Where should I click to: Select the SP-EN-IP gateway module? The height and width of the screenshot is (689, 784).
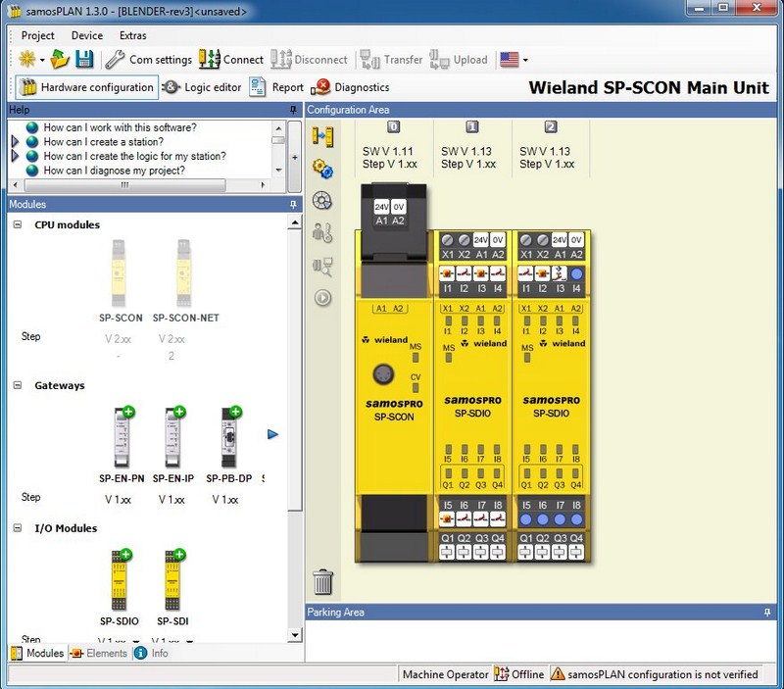pos(173,437)
